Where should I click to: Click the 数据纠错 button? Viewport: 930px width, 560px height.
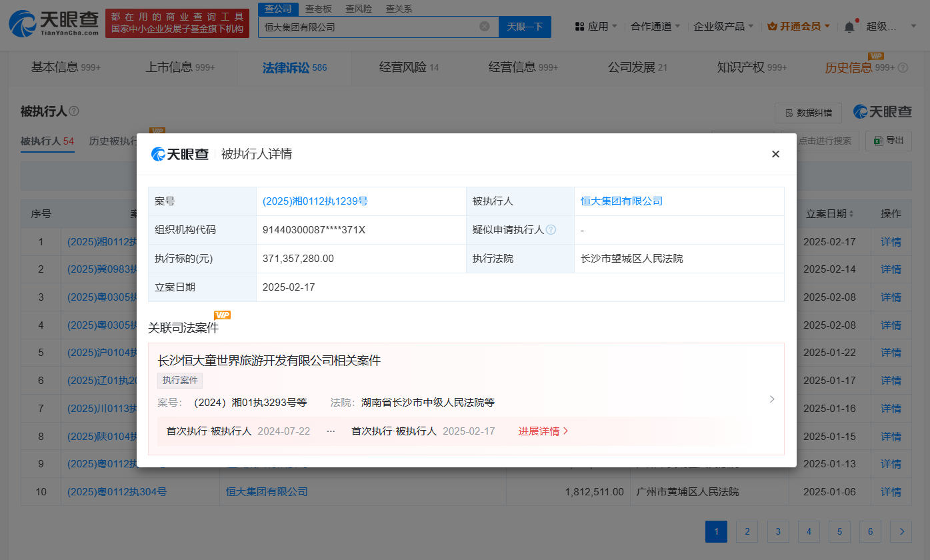[808, 113]
